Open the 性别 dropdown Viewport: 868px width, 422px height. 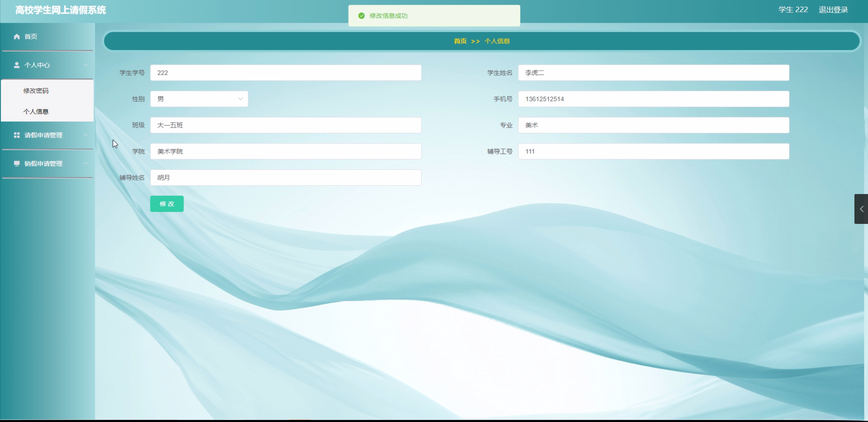pos(199,99)
